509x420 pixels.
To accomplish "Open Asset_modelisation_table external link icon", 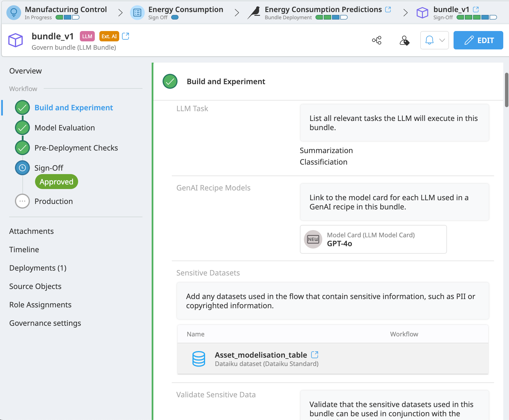I will click(315, 355).
